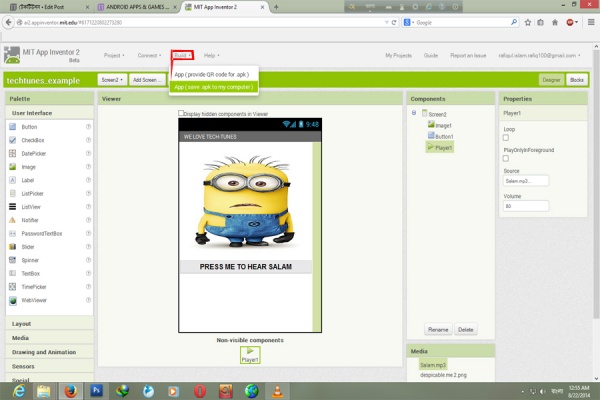600x400 pixels.
Task: Choose App (save .apk to my computer)
Action: pos(214,87)
